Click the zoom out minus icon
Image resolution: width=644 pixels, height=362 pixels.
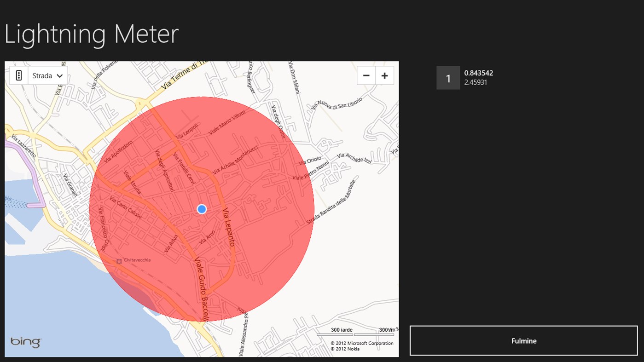pyautogui.click(x=366, y=75)
